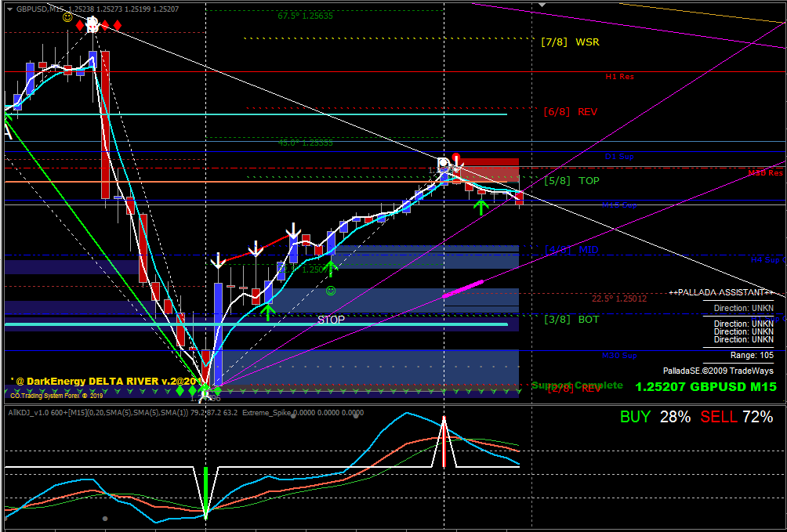Click the green smiley face icon below the 4/8 zone
This screenshot has height=532, width=787.
tap(330, 290)
